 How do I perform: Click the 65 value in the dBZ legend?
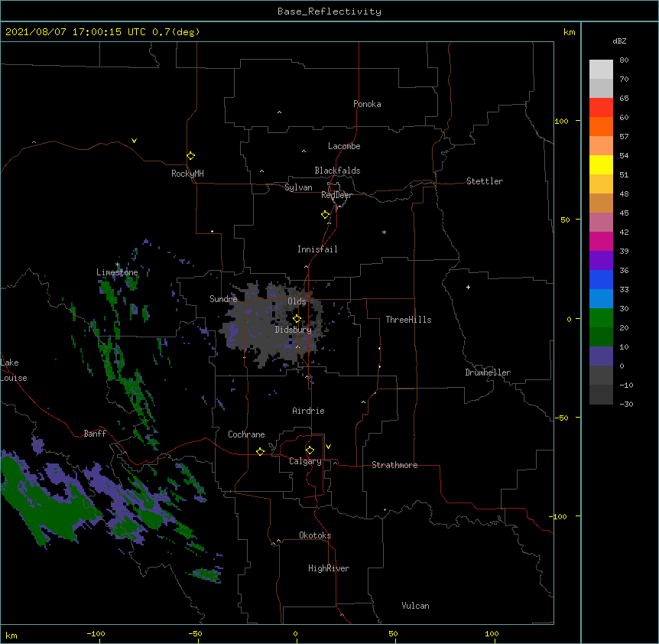coord(624,98)
